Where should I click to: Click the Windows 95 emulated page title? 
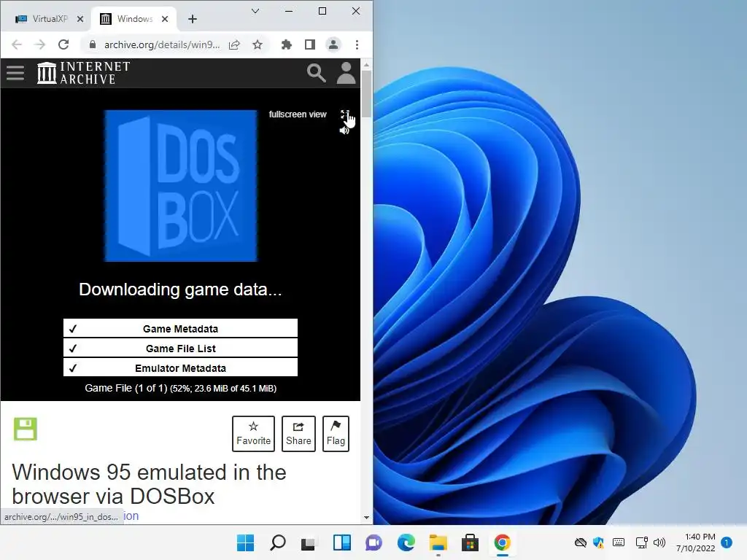(149, 484)
